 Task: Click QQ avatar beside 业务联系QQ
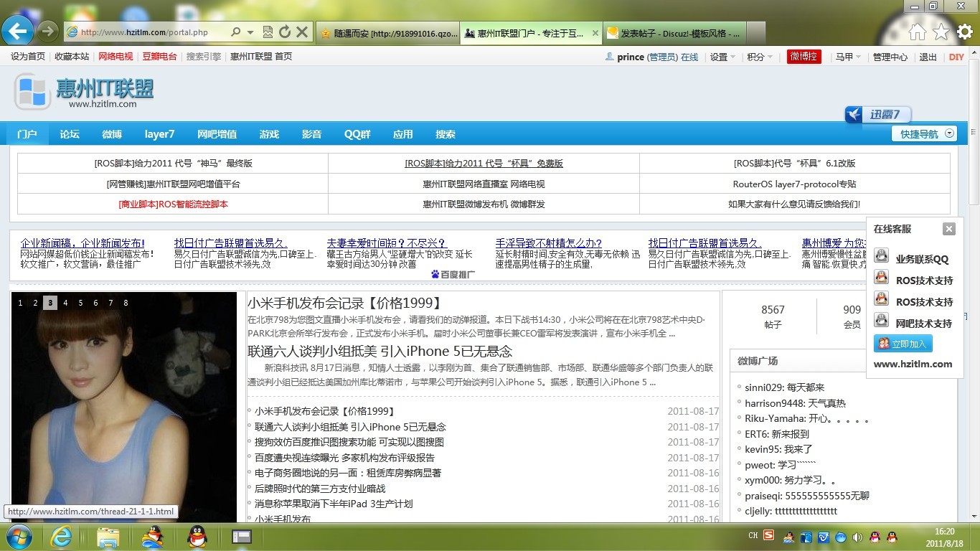click(x=882, y=256)
